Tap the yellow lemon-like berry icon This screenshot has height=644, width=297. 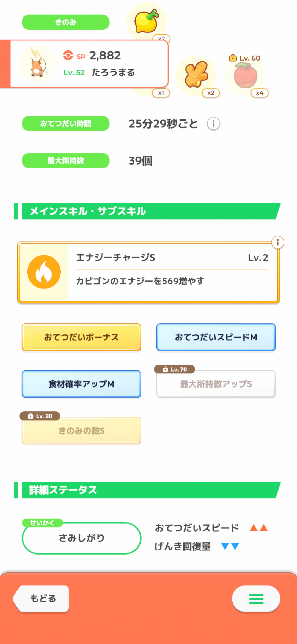(147, 21)
